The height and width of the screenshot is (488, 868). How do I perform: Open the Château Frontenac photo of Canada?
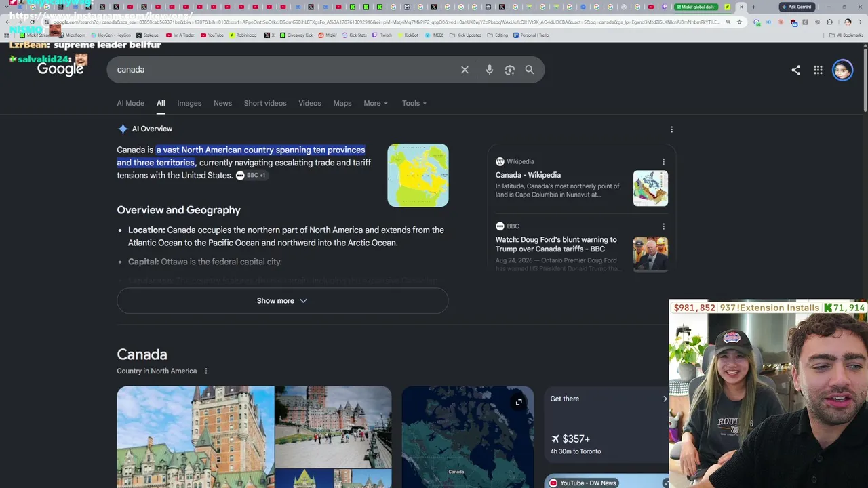click(195, 437)
